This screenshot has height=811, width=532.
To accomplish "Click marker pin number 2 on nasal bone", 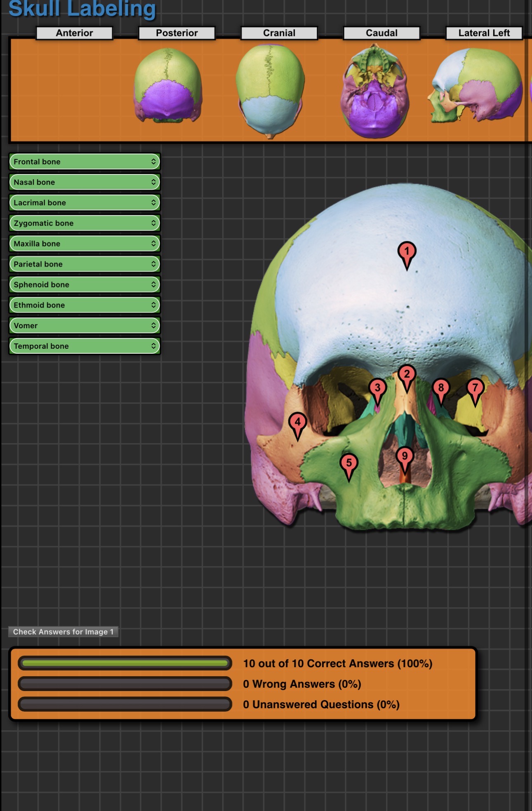I will coord(407,375).
